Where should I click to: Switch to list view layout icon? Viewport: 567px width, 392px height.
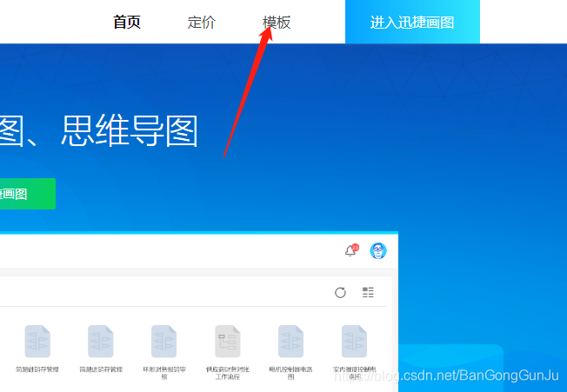pyautogui.click(x=368, y=292)
